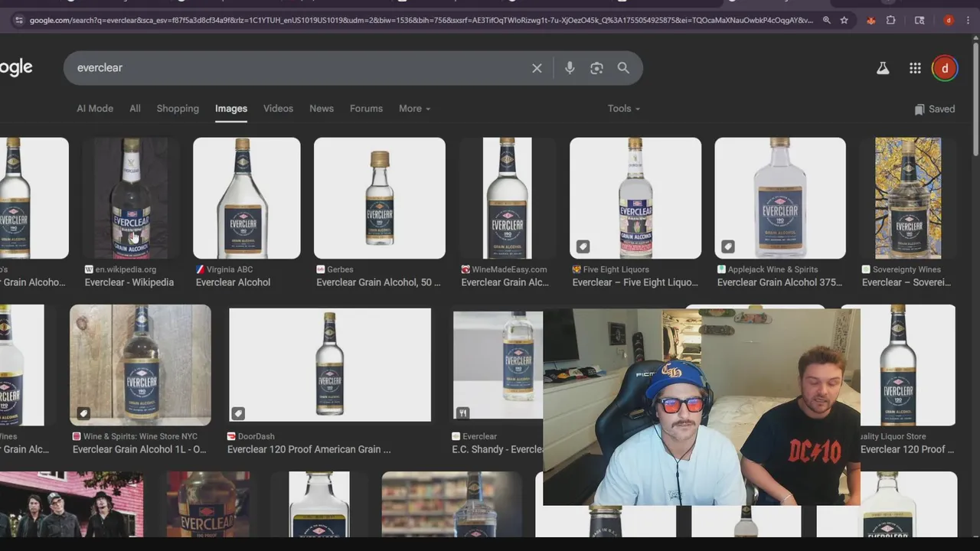Click product tag on Five Eight Liquors image

pos(583,246)
